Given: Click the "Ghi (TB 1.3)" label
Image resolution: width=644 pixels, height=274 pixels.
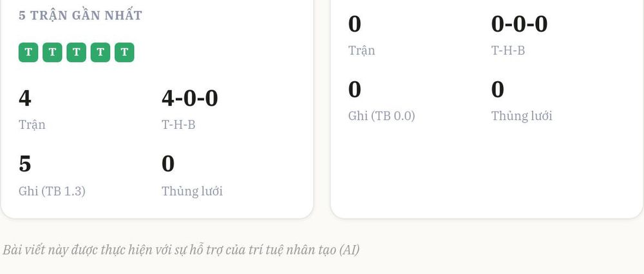Looking at the screenshot, I should click(x=52, y=191).
